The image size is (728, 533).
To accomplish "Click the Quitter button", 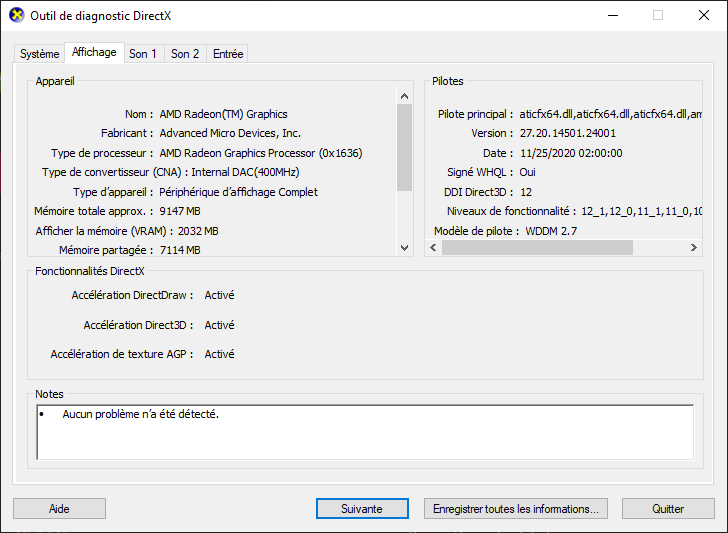I will point(668,509).
